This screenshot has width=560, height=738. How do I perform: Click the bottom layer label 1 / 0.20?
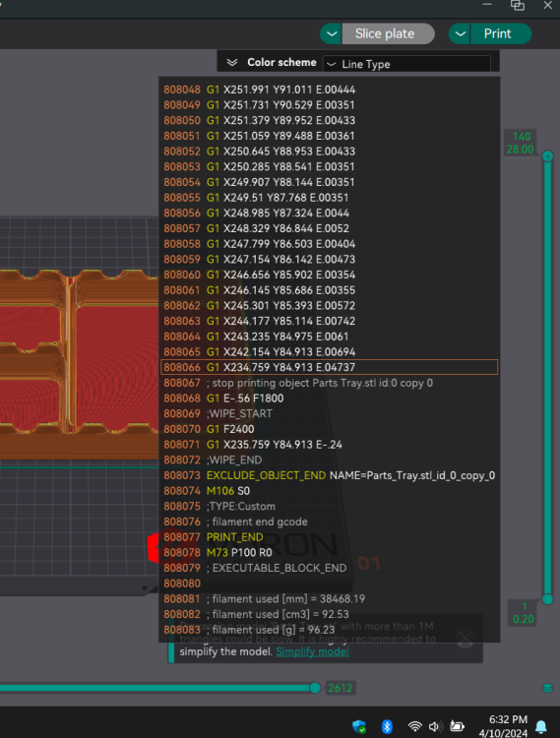(524, 613)
